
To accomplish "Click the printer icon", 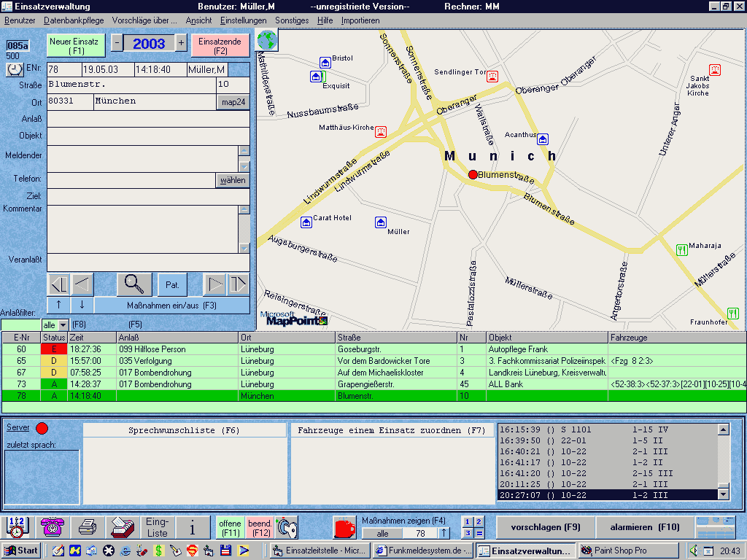I will 88,527.
